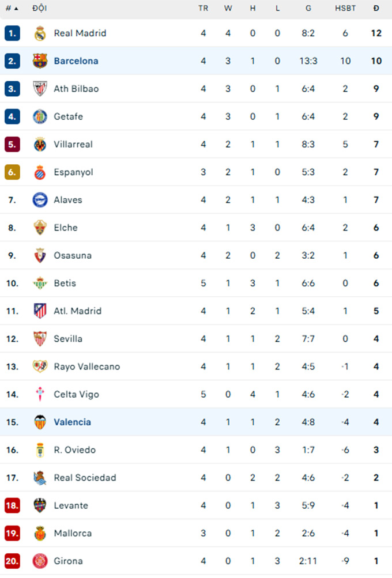Image resolution: width=392 pixels, height=578 pixels.
Task: Click the TR matches played header
Action: 203,8
